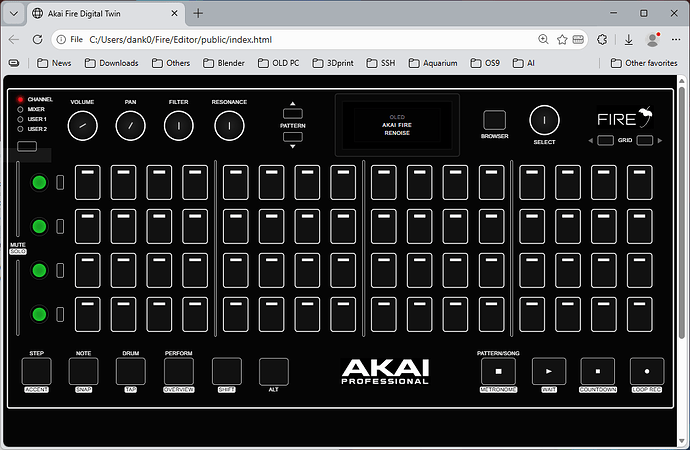This screenshot has height=450, width=690.
Task: Click the DRUM / TAP button
Action: click(x=131, y=371)
